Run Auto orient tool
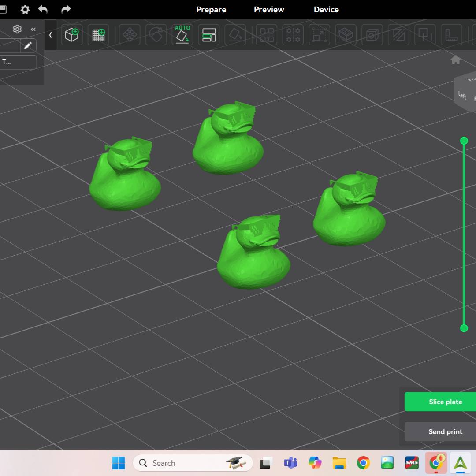The image size is (476, 476). click(182, 34)
